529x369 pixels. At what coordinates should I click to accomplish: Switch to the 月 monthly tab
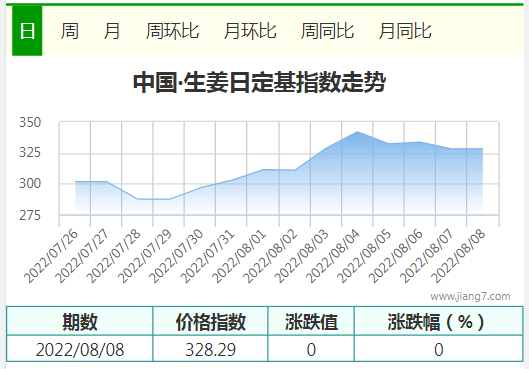coord(112,31)
